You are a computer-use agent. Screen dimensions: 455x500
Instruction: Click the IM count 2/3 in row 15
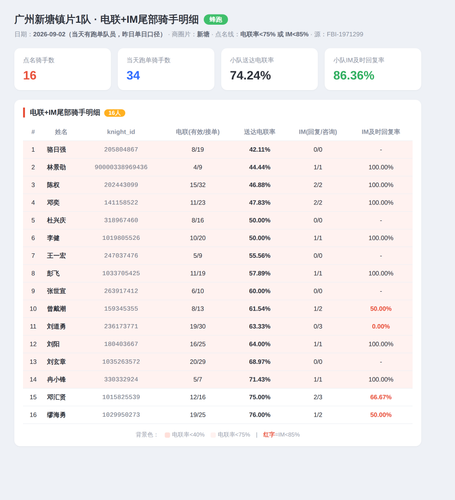click(x=318, y=397)
